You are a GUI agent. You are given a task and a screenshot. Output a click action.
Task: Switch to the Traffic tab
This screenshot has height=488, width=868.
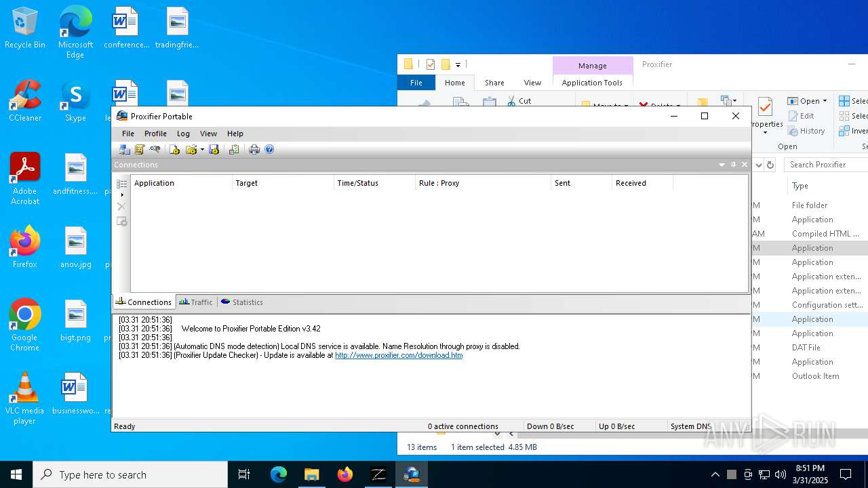coord(196,302)
